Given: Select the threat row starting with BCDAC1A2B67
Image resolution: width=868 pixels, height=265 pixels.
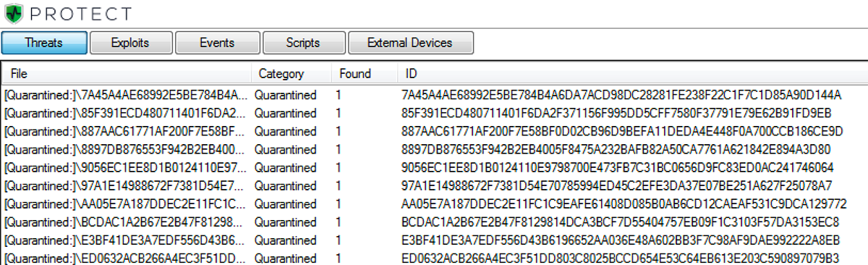Looking at the screenshot, I should [x=434, y=222].
